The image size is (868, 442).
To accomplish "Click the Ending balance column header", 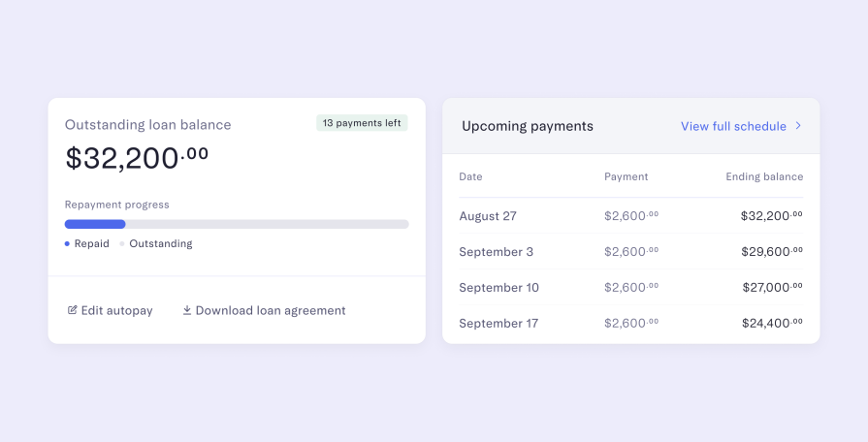I will (764, 176).
